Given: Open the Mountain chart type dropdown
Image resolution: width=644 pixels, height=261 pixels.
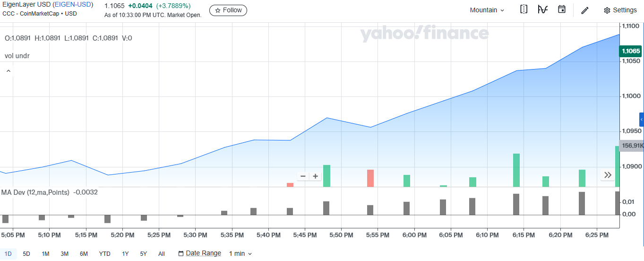Looking at the screenshot, I should [x=487, y=10].
